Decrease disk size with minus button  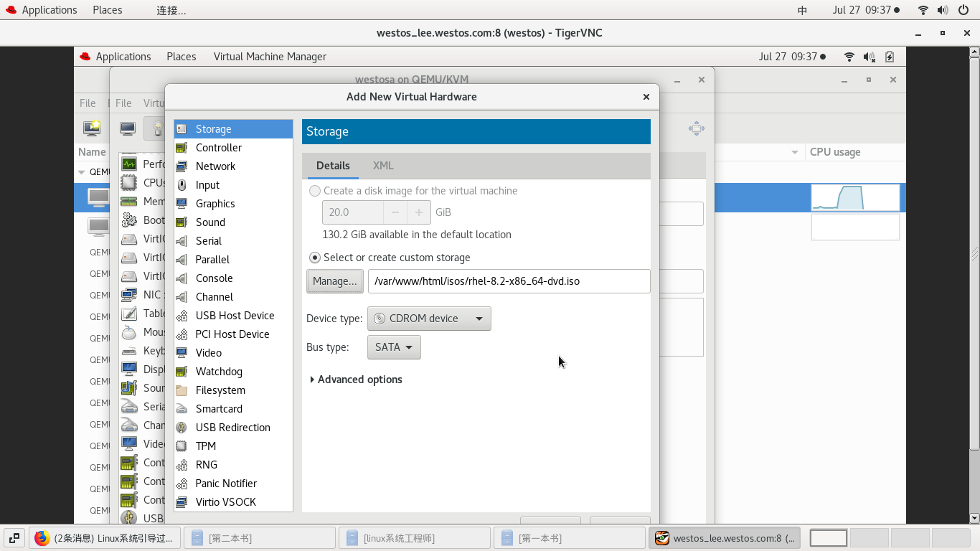point(395,212)
